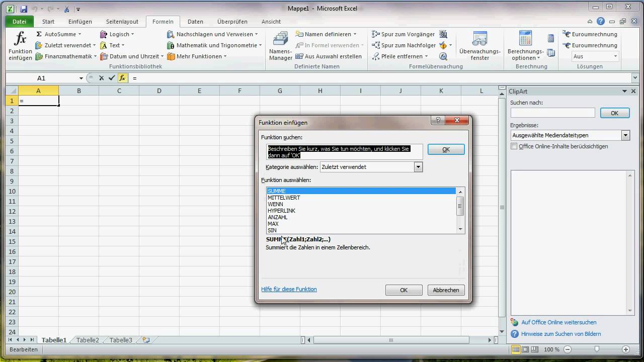The image size is (644, 362).
Task: Open the Kategorie auswählen dropdown
Action: [418, 167]
